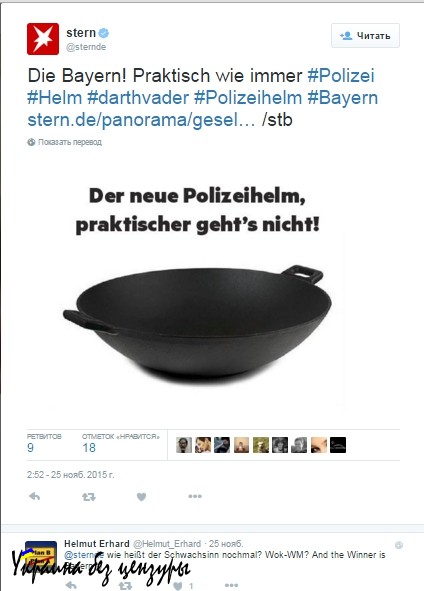The height and width of the screenshot is (591, 424).
Task: Like the stern tweet with heart
Action: coord(141,497)
